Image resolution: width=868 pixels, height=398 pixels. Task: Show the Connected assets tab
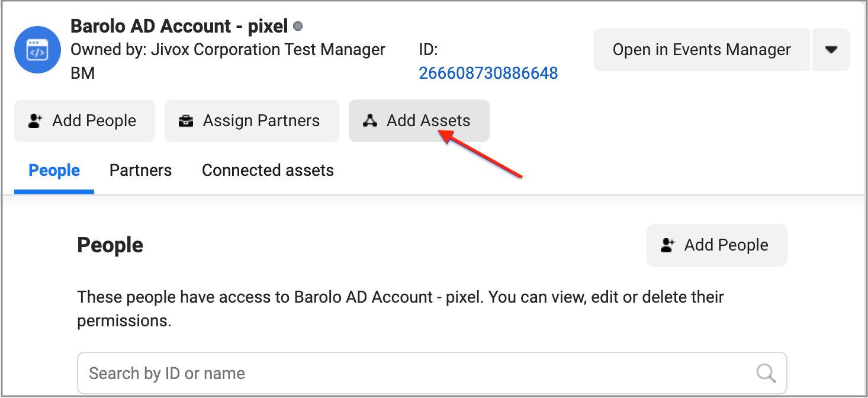tap(268, 171)
